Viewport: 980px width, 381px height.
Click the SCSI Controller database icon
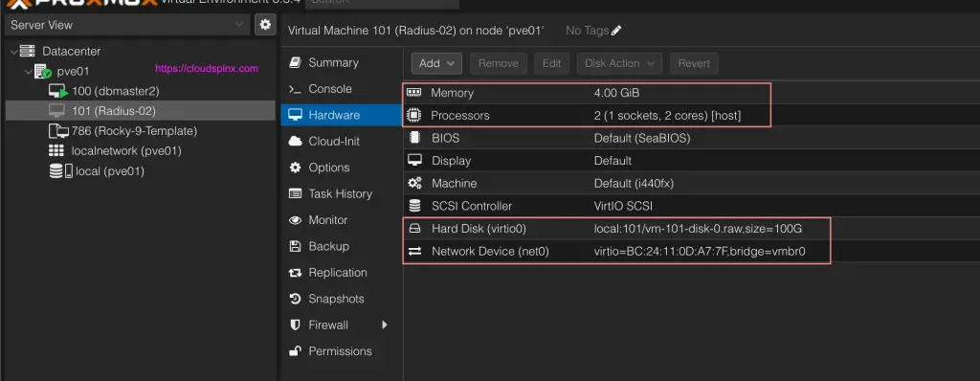414,206
